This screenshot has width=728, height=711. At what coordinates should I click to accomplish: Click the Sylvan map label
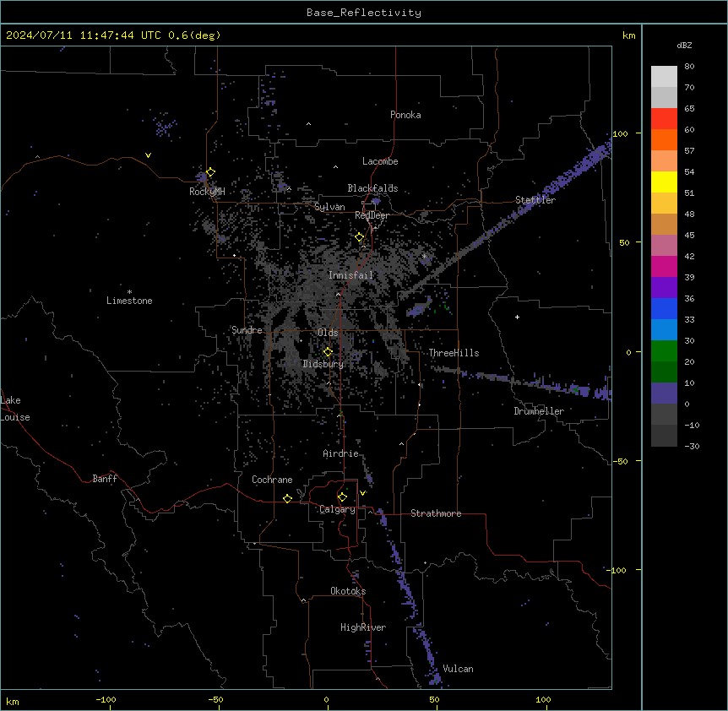click(x=329, y=207)
